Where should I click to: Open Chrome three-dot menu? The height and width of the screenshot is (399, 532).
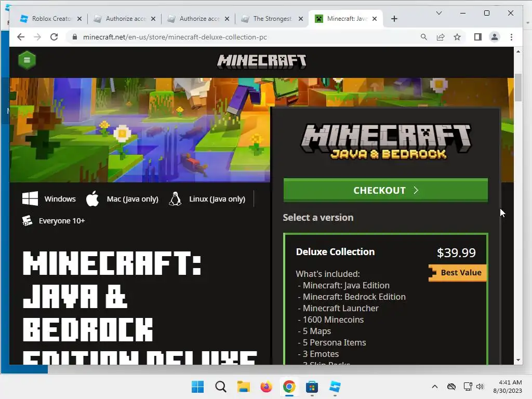point(511,37)
